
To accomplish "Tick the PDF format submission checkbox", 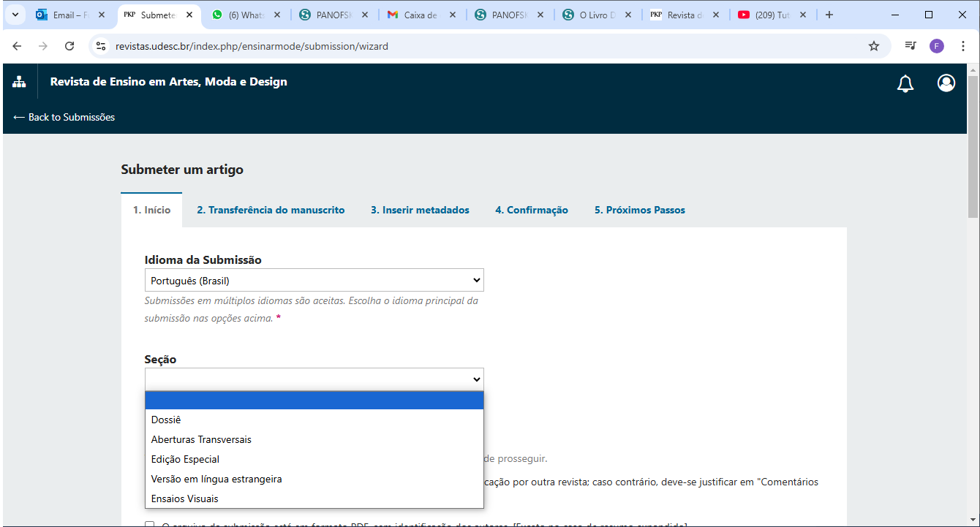I will pos(150,524).
